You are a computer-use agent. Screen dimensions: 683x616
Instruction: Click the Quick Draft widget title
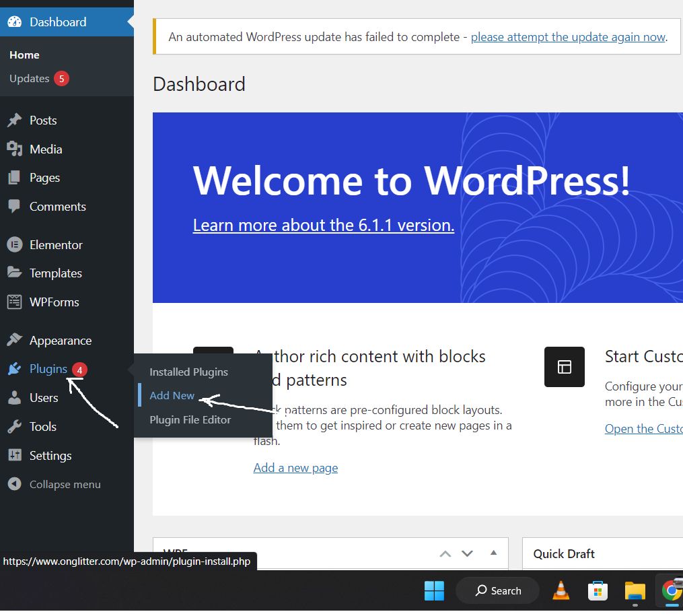[564, 553]
